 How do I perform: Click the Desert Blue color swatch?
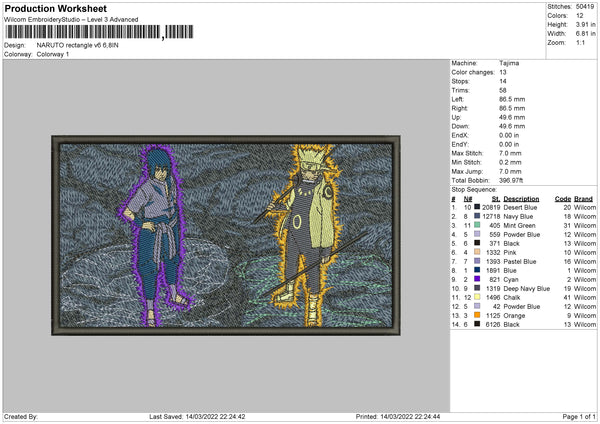[x=477, y=207]
